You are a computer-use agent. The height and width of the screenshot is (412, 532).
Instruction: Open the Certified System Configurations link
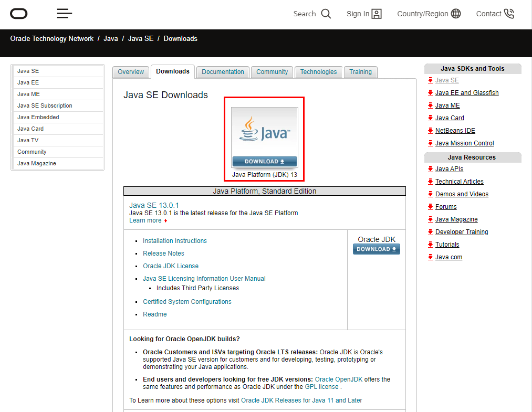tap(187, 301)
